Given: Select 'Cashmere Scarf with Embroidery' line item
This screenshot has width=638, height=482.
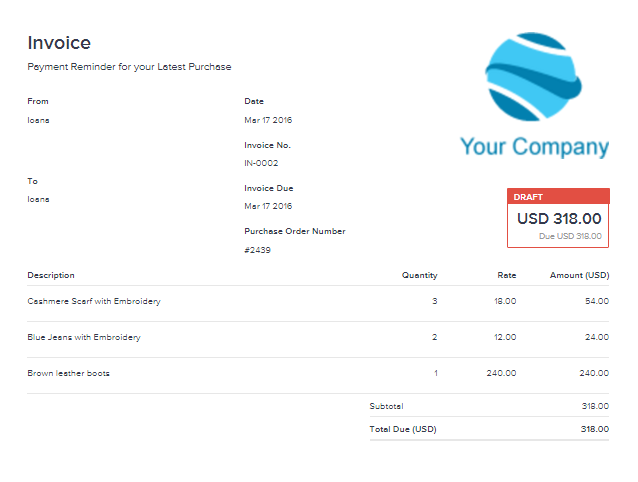Looking at the screenshot, I should [x=94, y=301].
